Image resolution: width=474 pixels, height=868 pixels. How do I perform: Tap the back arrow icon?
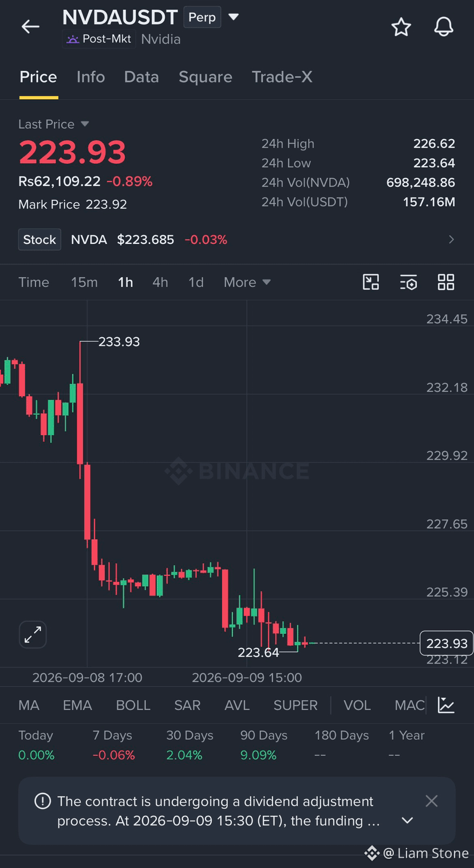(x=30, y=26)
